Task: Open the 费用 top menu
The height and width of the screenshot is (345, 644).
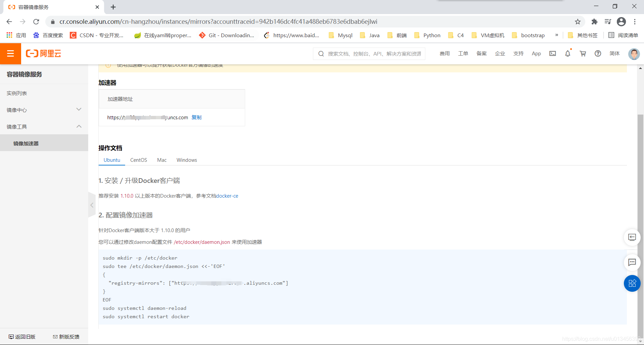Action: pos(445,54)
